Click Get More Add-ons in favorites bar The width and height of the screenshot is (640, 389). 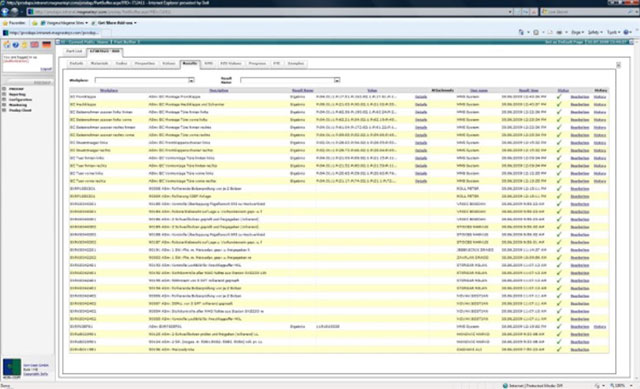pyautogui.click(x=114, y=23)
